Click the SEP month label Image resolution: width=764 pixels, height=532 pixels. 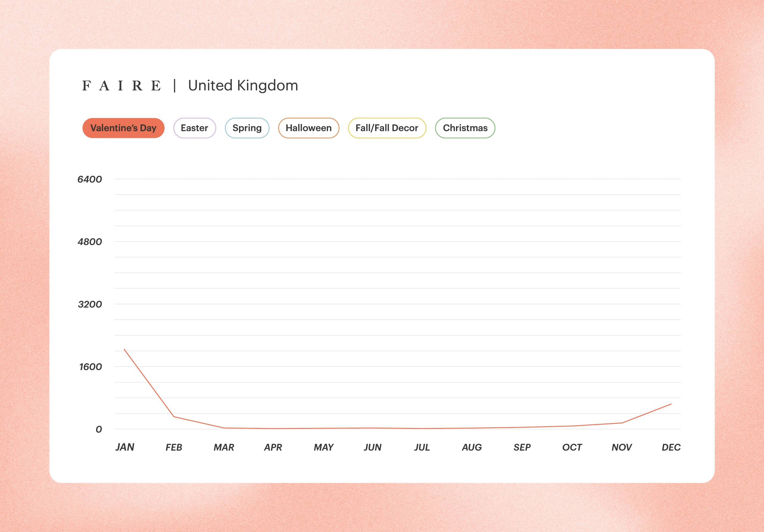pos(522,447)
